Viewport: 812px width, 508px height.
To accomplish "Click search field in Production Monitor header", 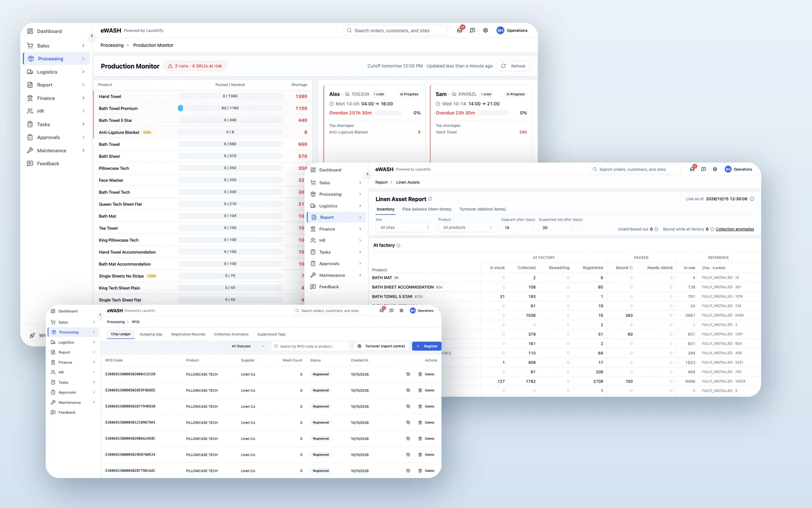I will [x=396, y=30].
